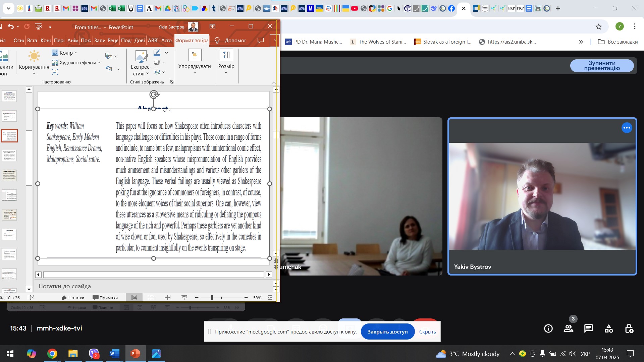Toggle the Нотатки notes pane

pyautogui.click(x=73, y=298)
